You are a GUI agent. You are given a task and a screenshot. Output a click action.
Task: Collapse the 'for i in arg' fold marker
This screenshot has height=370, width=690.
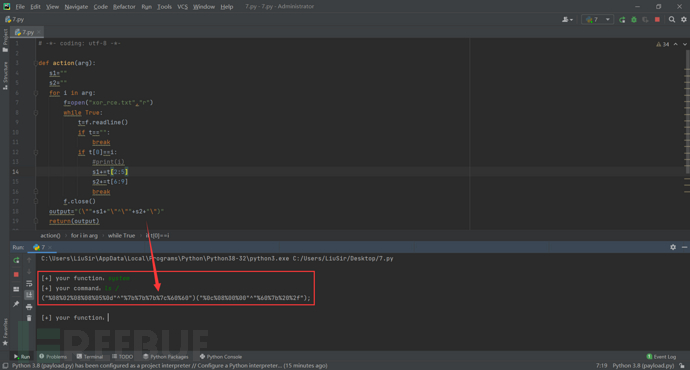tap(36, 93)
